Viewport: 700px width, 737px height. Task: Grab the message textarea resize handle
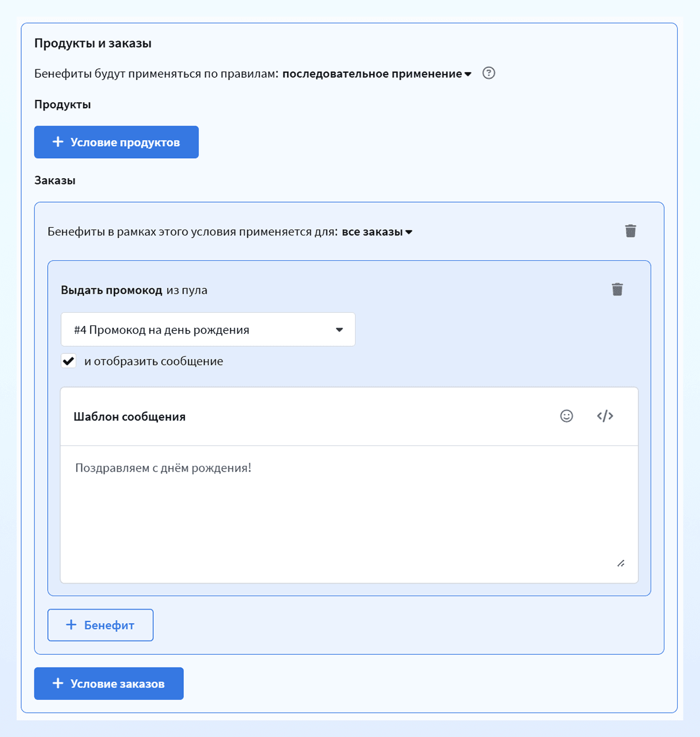[621, 563]
